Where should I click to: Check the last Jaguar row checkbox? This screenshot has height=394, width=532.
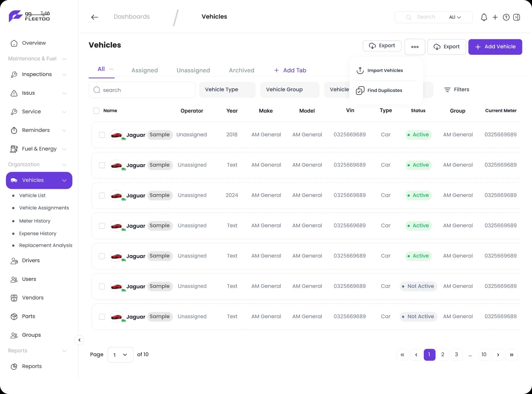click(102, 317)
